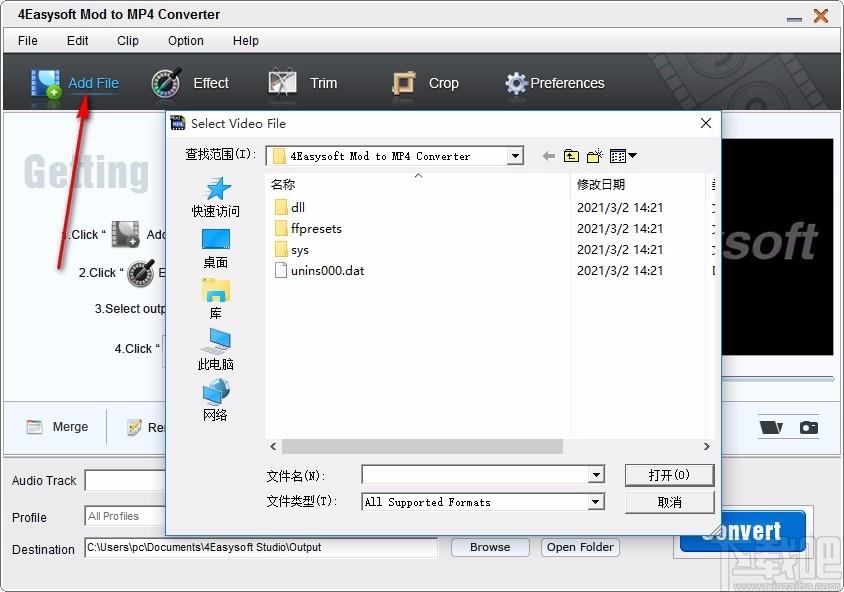Open the Audio Track dropdown
This screenshot has width=844, height=592.
[x=125, y=481]
